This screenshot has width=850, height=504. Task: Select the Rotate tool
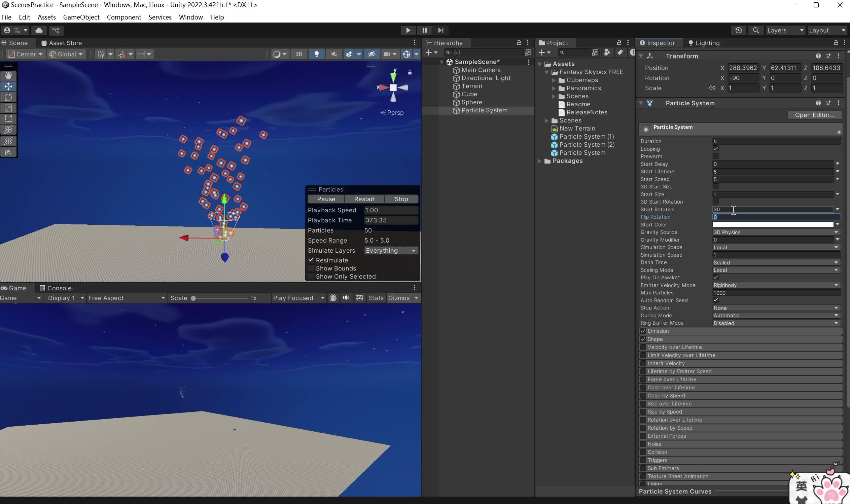(x=8, y=97)
